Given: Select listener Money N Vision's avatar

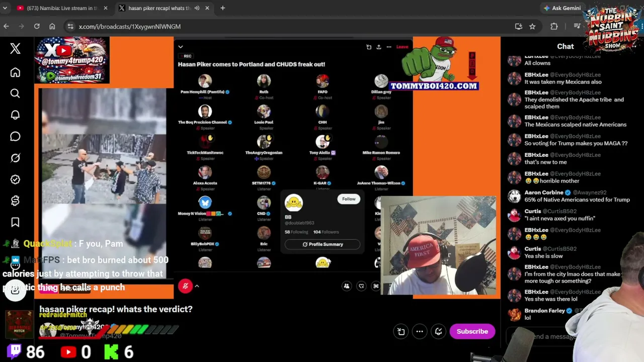Looking at the screenshot, I should 205,203.
